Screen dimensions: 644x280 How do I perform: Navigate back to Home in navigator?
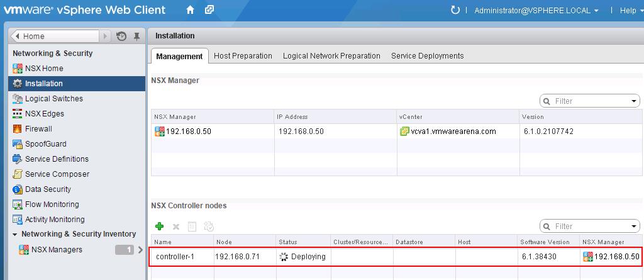click(x=55, y=36)
